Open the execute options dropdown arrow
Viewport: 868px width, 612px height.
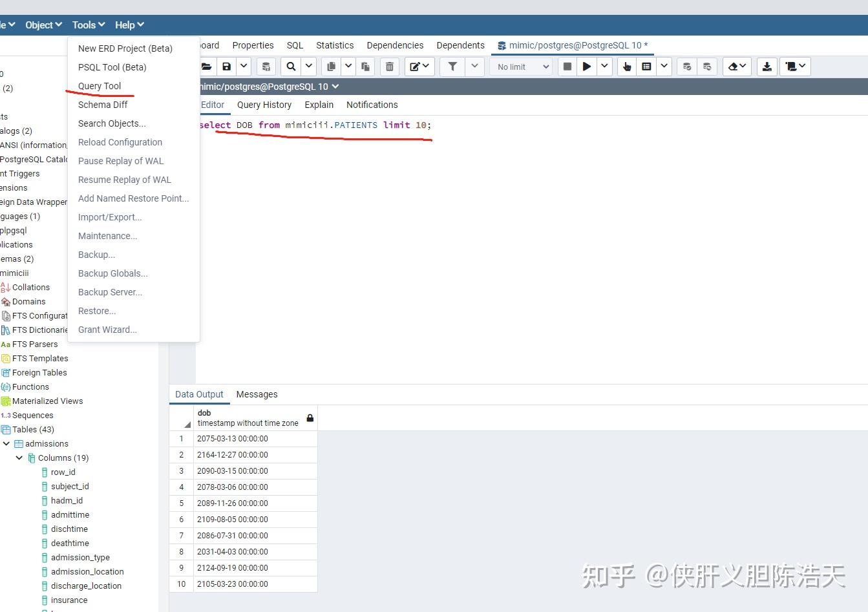[x=604, y=67]
